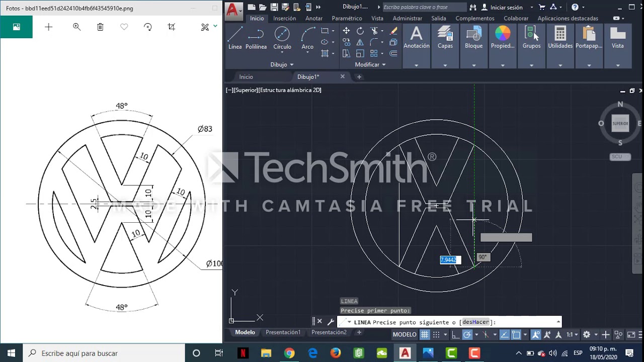Add photo to favorites heart in Fotos
The width and height of the screenshot is (644, 362).
point(124,27)
